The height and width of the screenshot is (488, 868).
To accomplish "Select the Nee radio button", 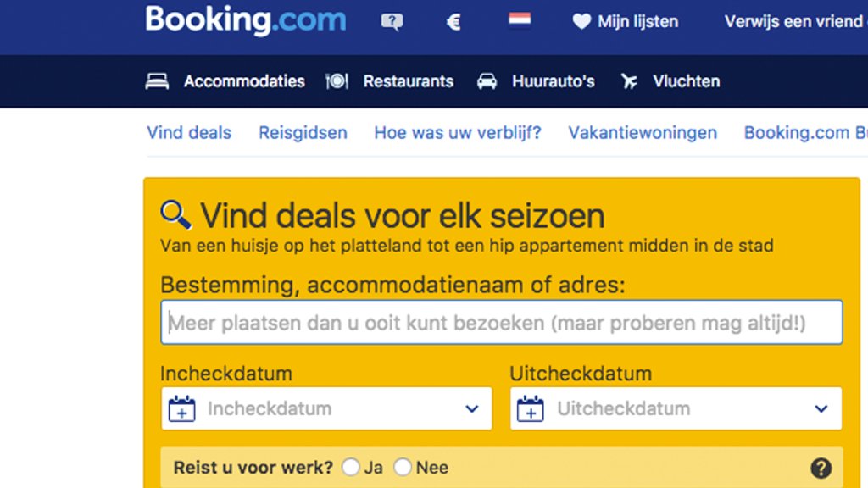I will pyautogui.click(x=403, y=468).
